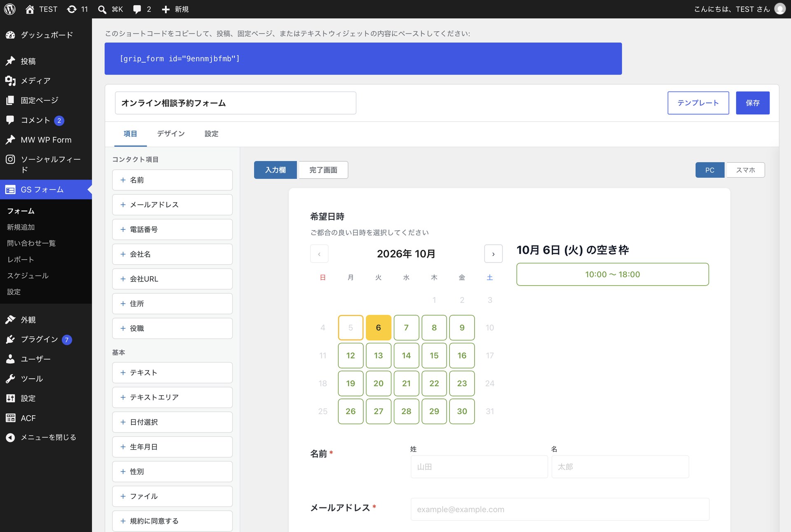The width and height of the screenshot is (791, 532).
Task: Click the form title input field
Action: coord(235,103)
